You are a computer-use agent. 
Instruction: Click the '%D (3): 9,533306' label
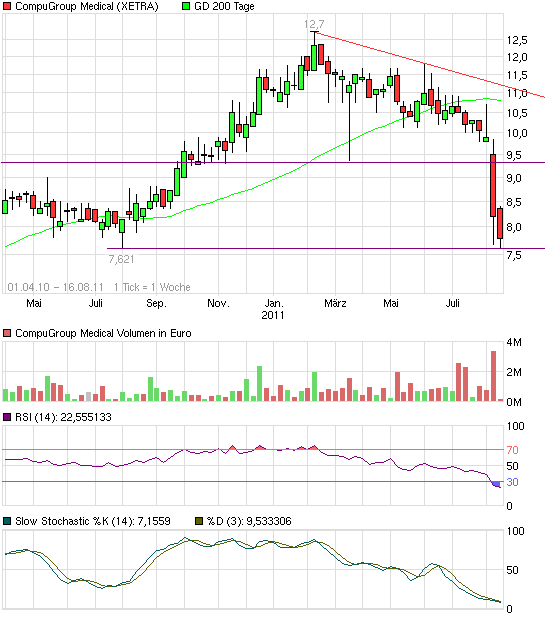(x=249, y=521)
